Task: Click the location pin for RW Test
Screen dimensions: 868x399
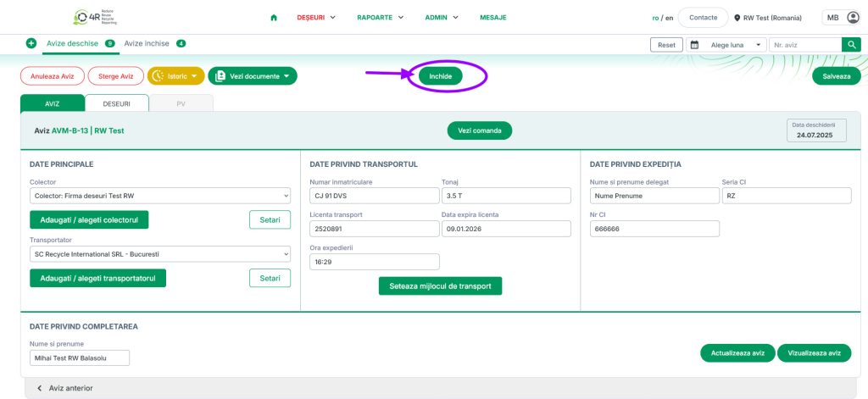Action: [737, 18]
